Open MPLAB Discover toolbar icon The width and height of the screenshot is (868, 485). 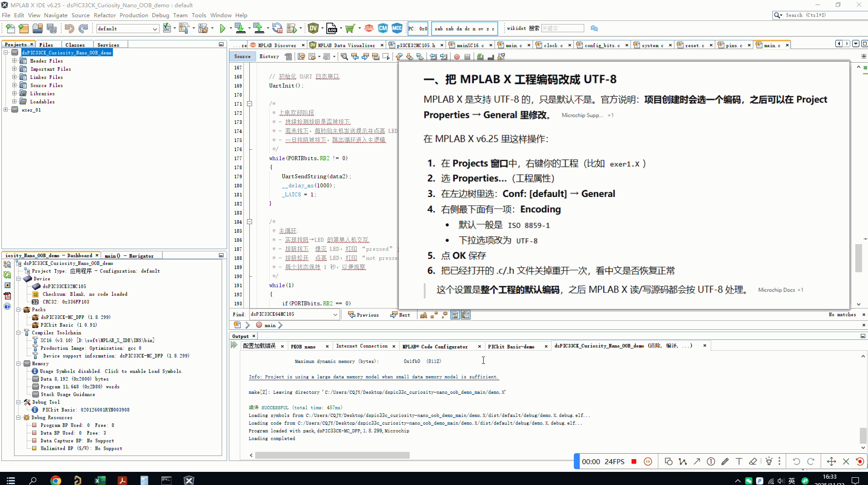tap(369, 29)
